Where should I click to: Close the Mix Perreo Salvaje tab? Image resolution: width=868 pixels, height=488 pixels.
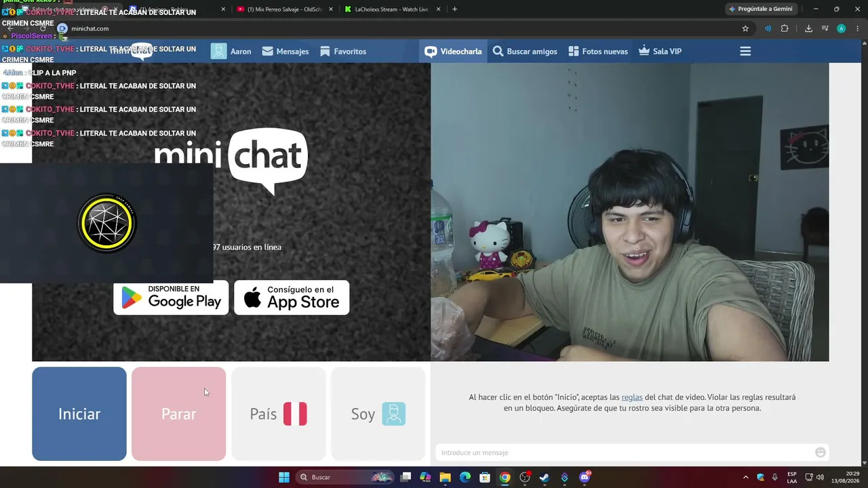pos(330,9)
